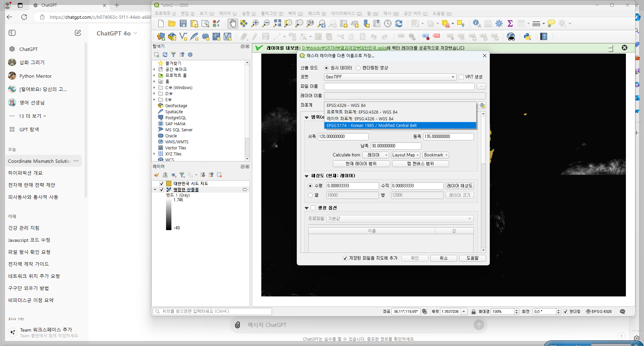Click the Refresh map icon in toolbar
Image resolution: width=644 pixels, height=346 pixels.
click(399, 23)
